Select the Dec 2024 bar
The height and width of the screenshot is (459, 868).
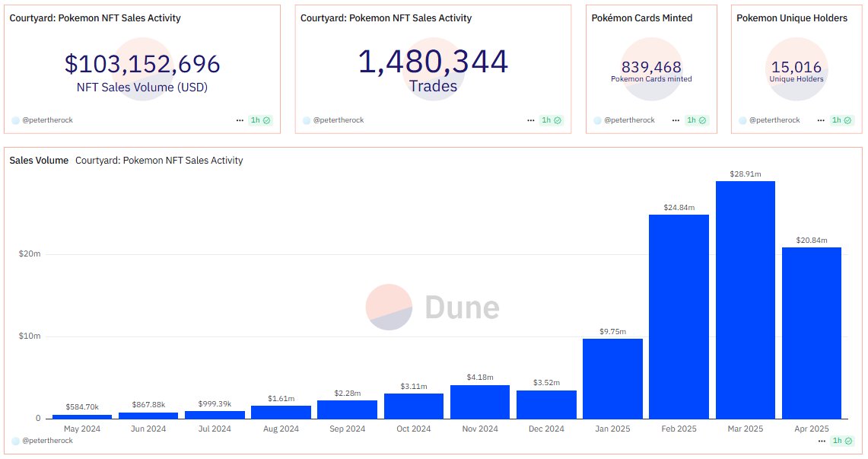546,405
